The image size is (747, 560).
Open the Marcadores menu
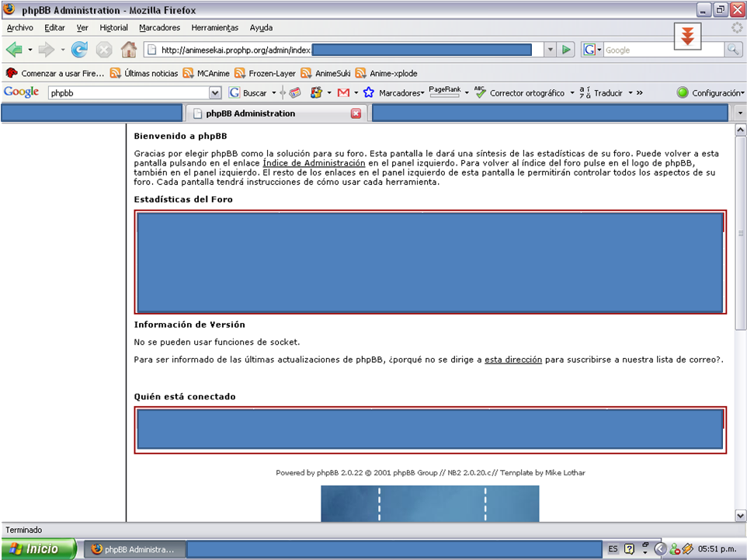pyautogui.click(x=160, y=28)
